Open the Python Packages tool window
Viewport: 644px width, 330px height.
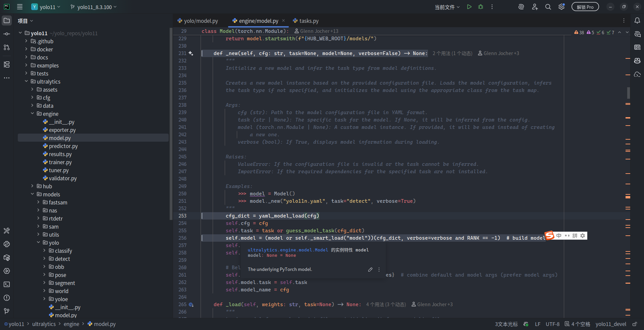(x=7, y=257)
